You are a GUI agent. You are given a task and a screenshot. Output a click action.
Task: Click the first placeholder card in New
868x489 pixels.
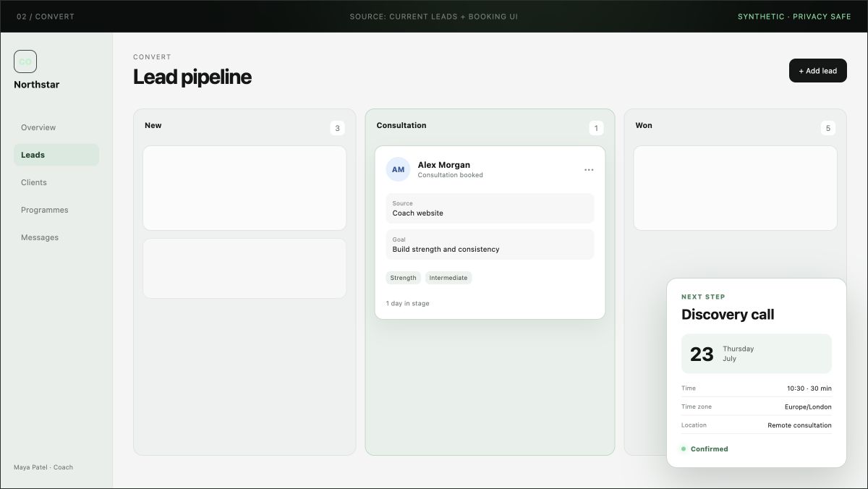point(244,188)
